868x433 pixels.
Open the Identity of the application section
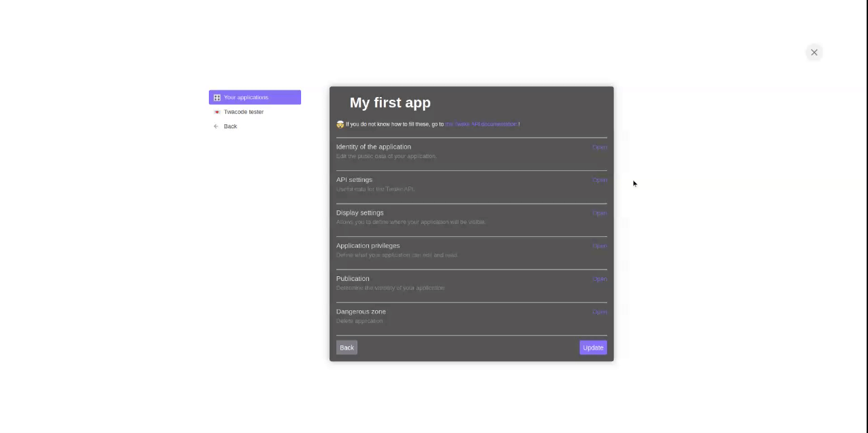pyautogui.click(x=599, y=147)
